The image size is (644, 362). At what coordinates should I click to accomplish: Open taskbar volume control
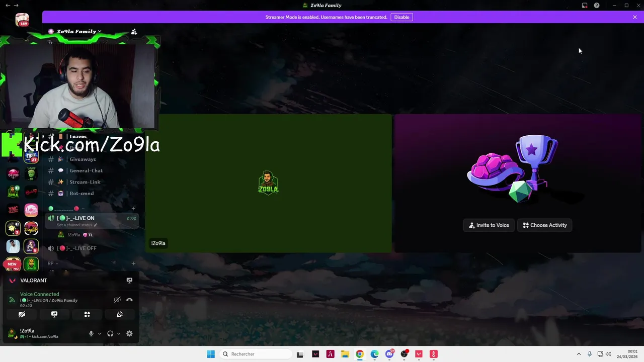(x=608, y=354)
